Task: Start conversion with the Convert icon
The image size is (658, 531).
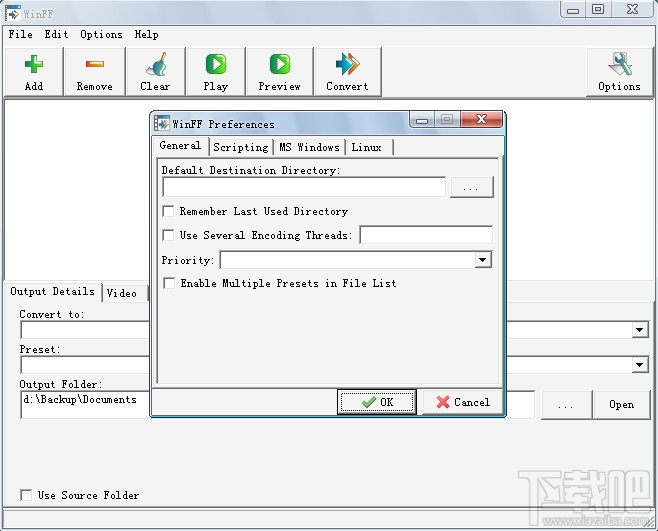Action: [x=348, y=64]
